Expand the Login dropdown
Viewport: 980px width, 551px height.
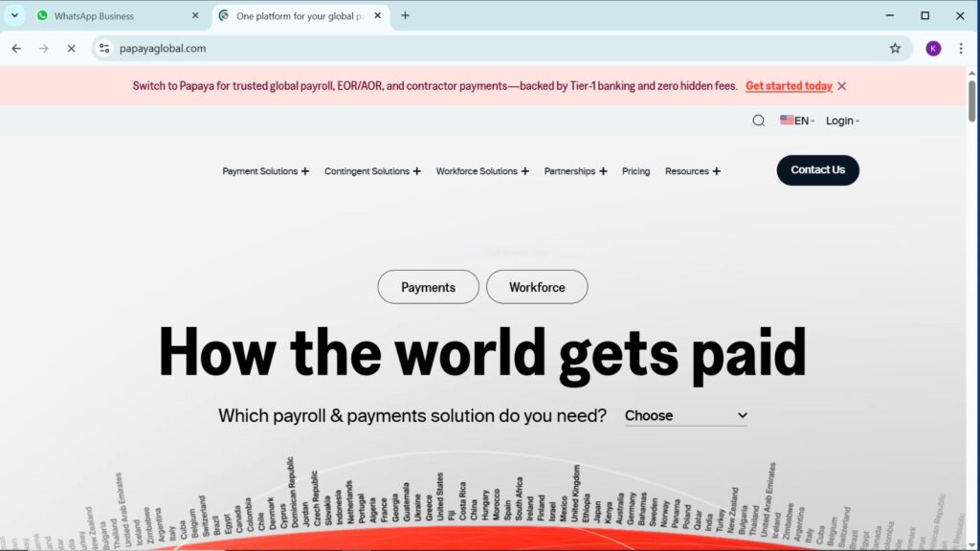(x=842, y=121)
